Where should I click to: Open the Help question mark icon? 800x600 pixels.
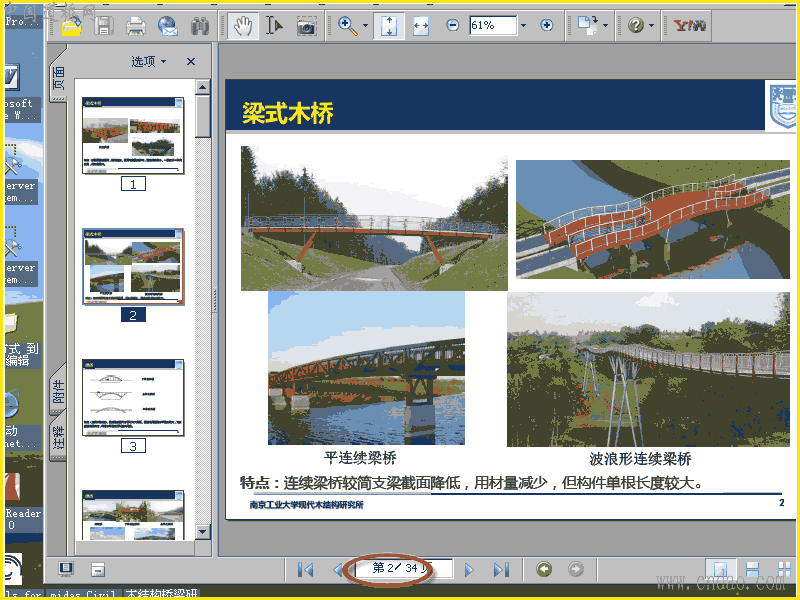636,25
